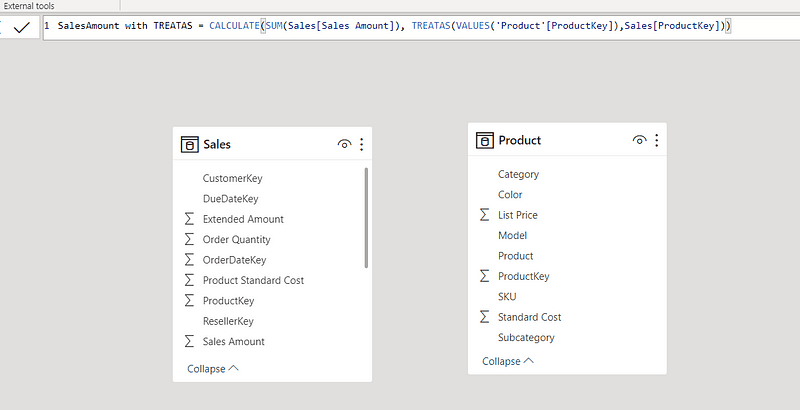
Task: Select the ResellerKey field in Sales
Action: pyautogui.click(x=228, y=321)
